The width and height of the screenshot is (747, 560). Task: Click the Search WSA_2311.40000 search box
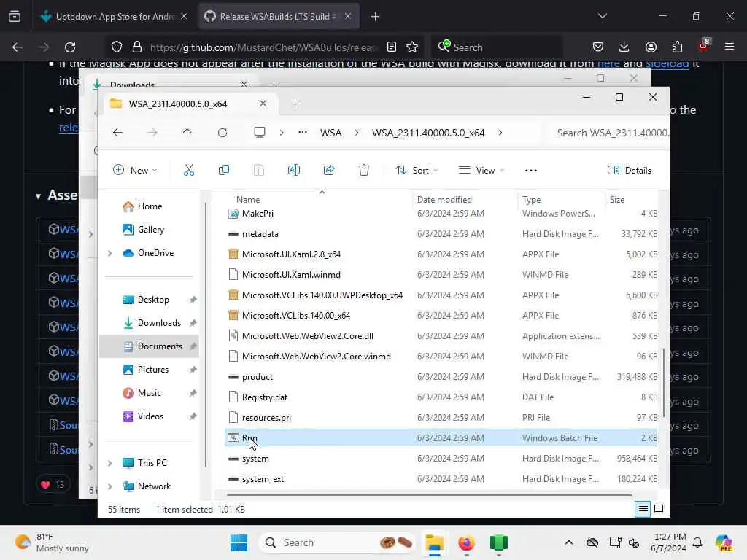tap(609, 133)
